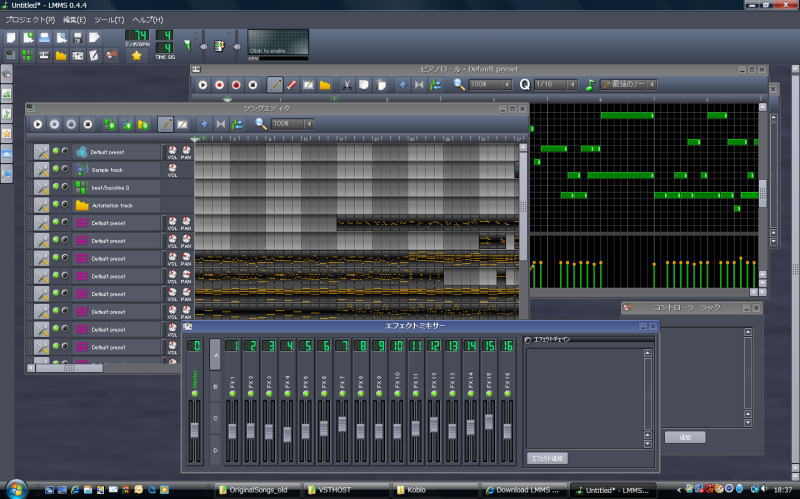Show project notes from main toolbar
The image size is (800, 499).
[x=94, y=55]
